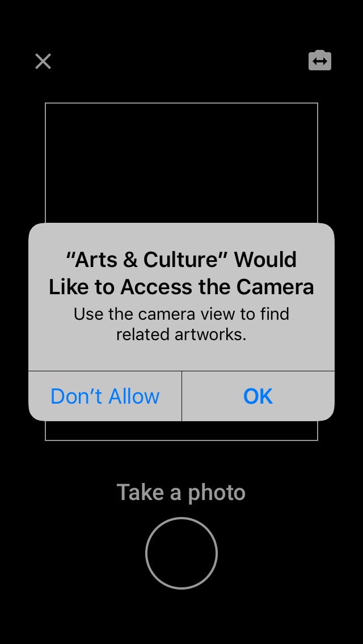Screen dimensions: 363x644
Task: Select the camera with arrows icon
Action: (x=320, y=60)
